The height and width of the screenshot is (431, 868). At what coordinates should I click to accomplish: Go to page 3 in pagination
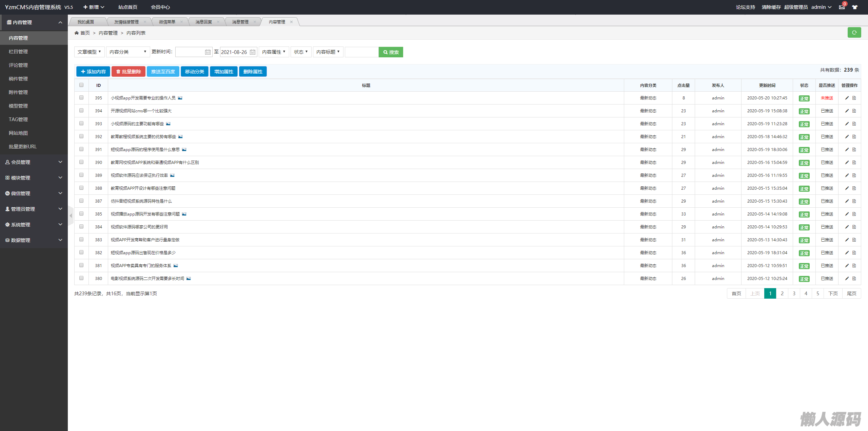point(794,294)
